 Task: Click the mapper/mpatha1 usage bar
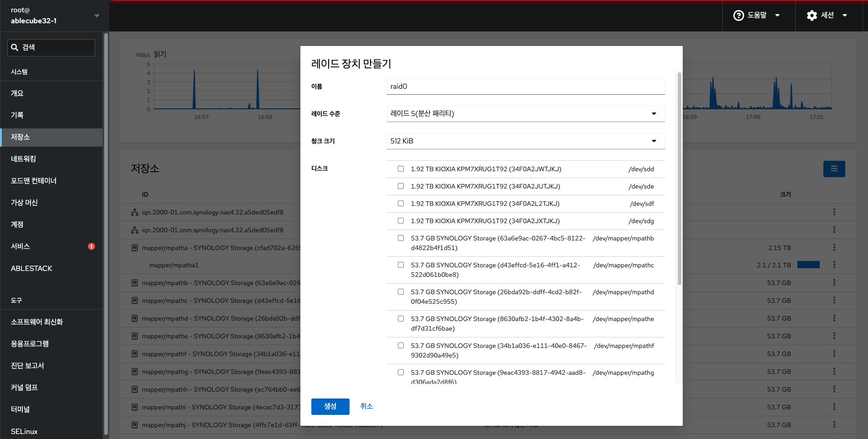[x=808, y=265]
